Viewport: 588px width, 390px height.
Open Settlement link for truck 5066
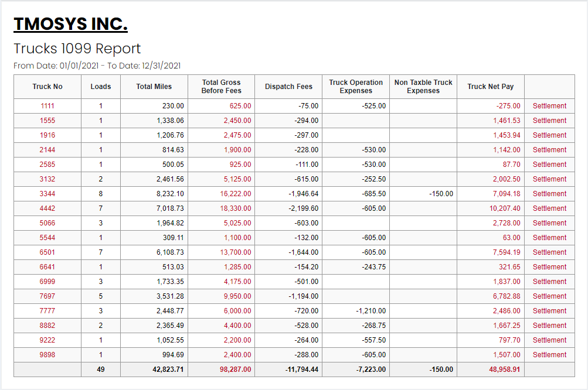click(549, 223)
